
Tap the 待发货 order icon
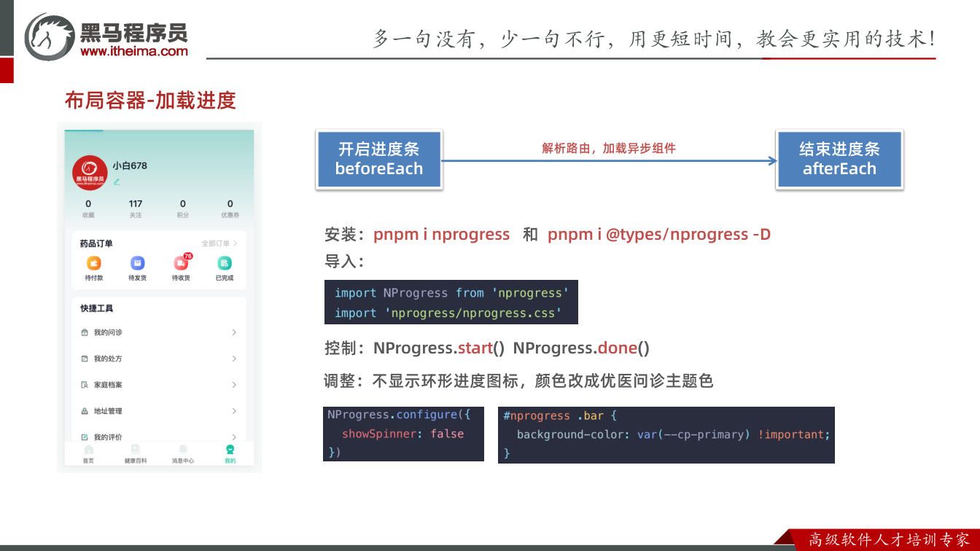pyautogui.click(x=137, y=263)
